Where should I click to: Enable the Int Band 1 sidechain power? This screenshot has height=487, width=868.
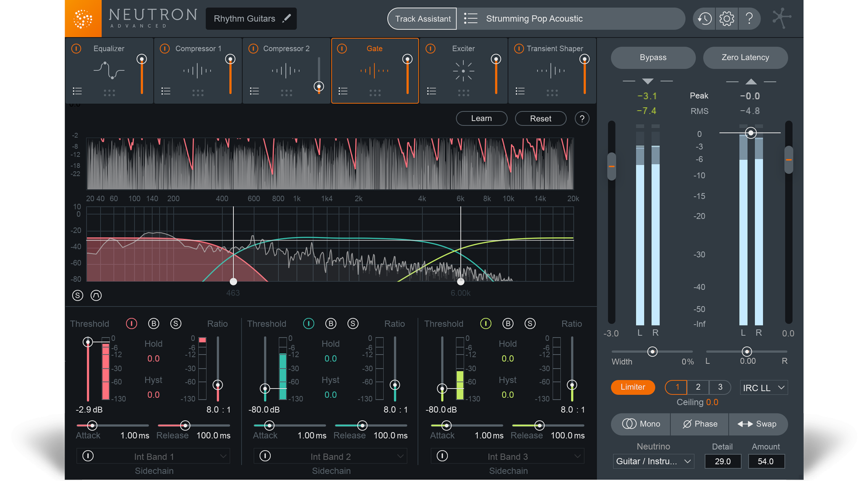click(x=88, y=456)
